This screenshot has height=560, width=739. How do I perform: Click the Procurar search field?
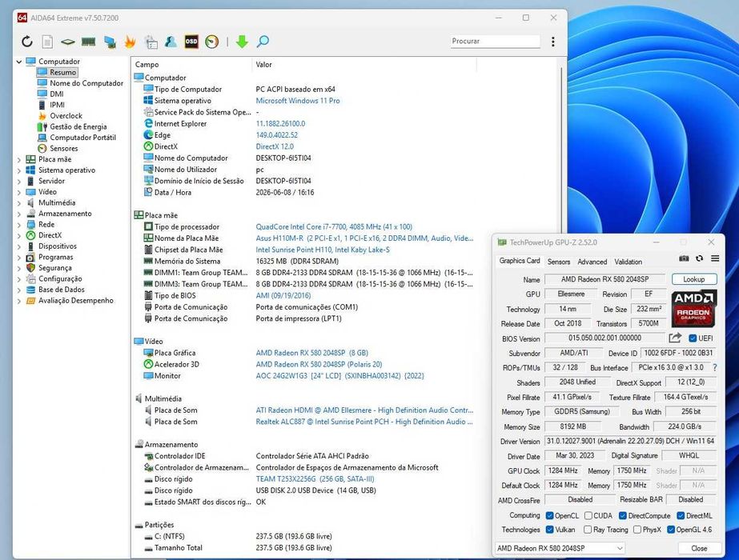(494, 42)
